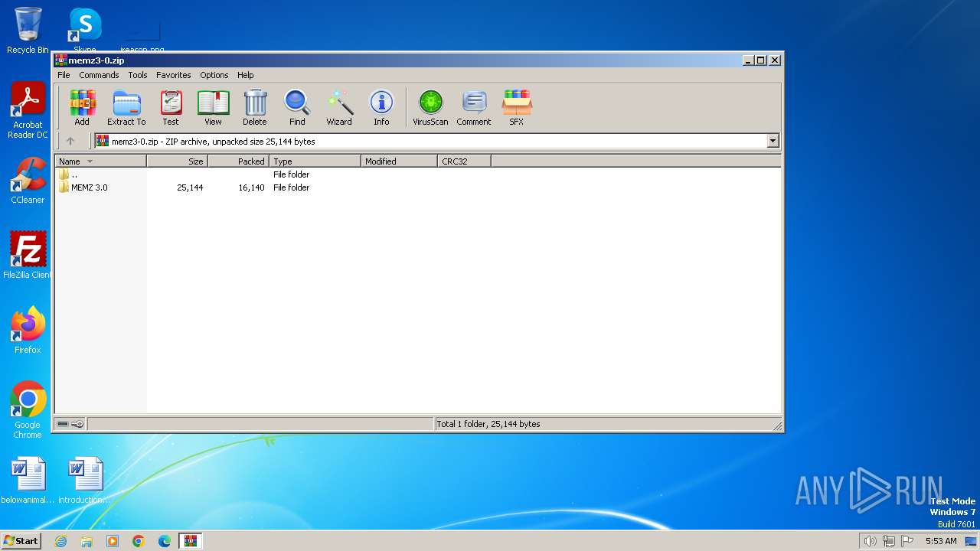Open the Help menu

245,75
